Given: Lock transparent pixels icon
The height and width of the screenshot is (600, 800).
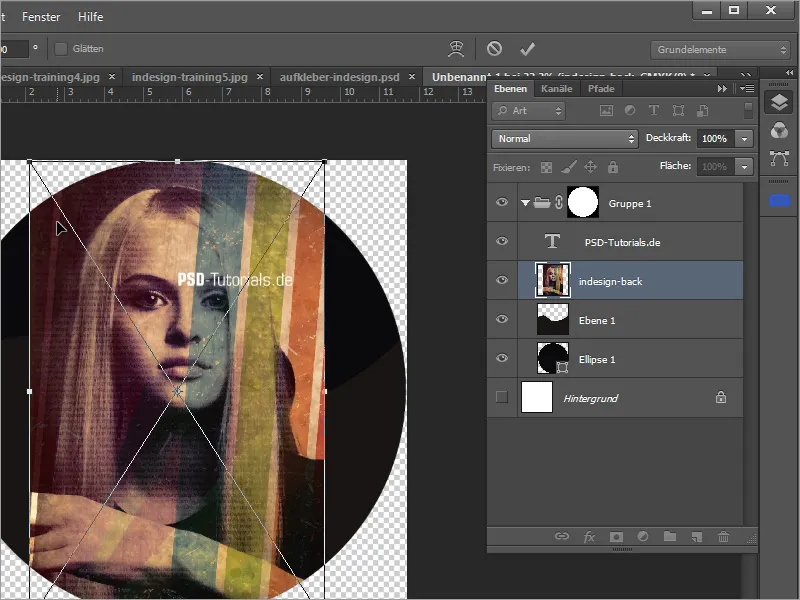Looking at the screenshot, I should pyautogui.click(x=546, y=167).
